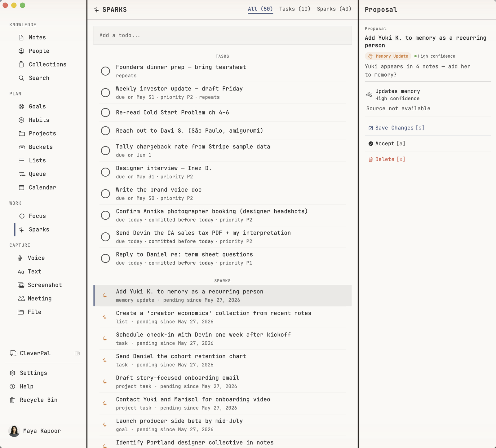
Task: Click the Updates memory brain icon
Action: coord(369,95)
